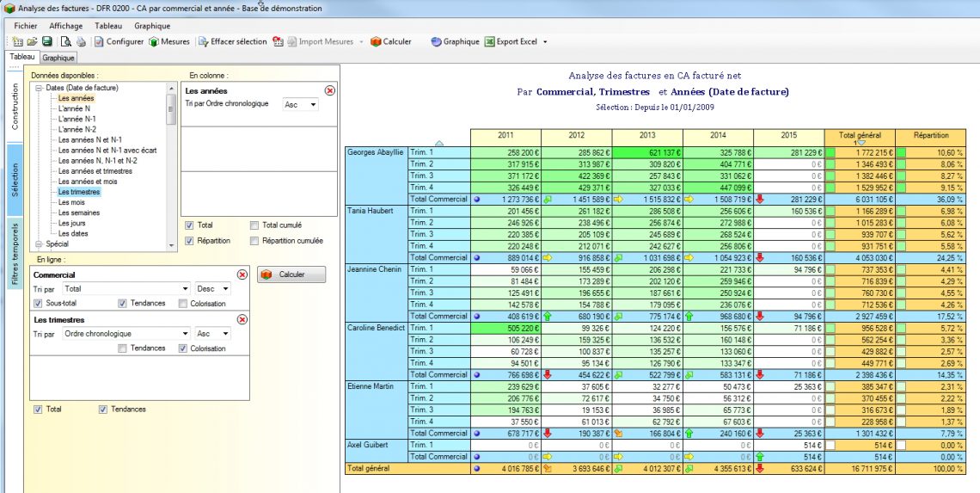The image size is (980, 493).
Task: Save with the green floppy disk icon
Action: coord(47,42)
